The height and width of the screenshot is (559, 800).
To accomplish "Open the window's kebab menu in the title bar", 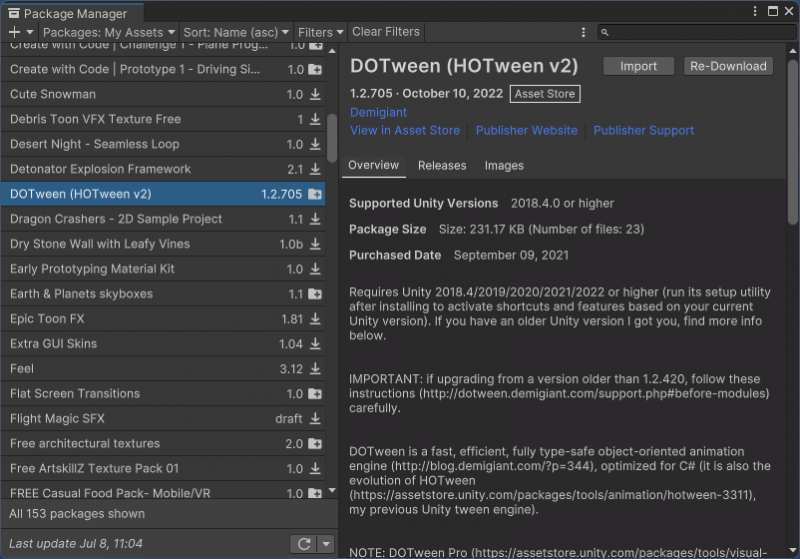I will 755,11.
